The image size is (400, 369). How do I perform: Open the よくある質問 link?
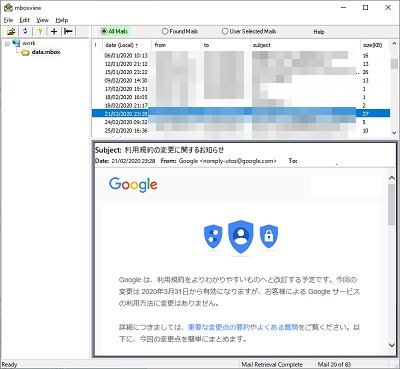coord(277,327)
